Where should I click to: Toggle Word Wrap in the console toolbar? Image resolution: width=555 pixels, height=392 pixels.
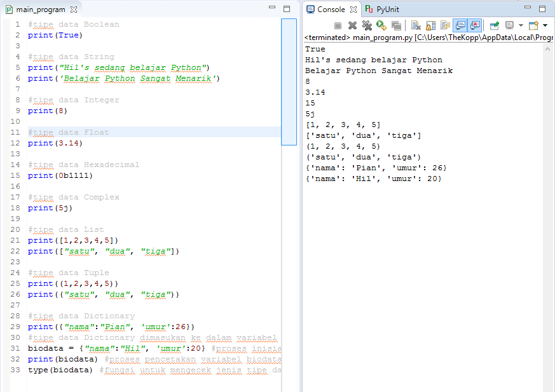pyautogui.click(x=445, y=25)
